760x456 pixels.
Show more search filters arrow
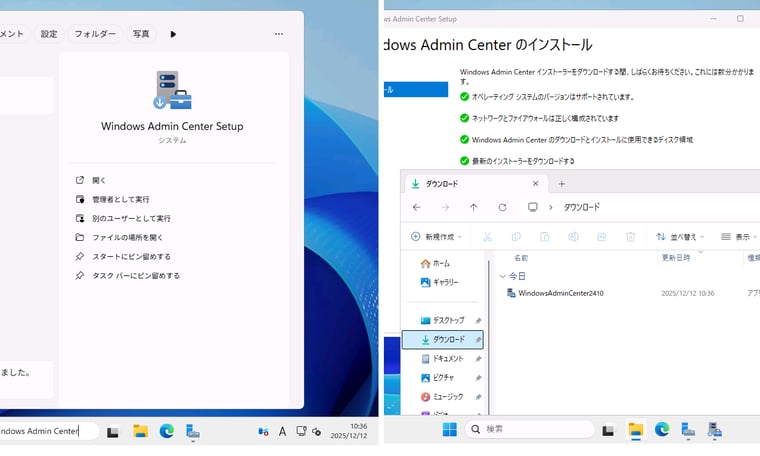[173, 34]
